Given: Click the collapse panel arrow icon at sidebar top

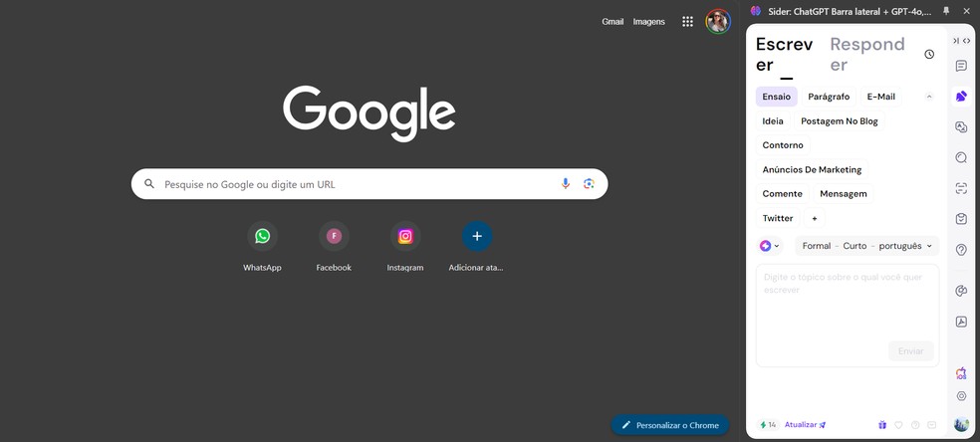Looking at the screenshot, I should tap(956, 41).
